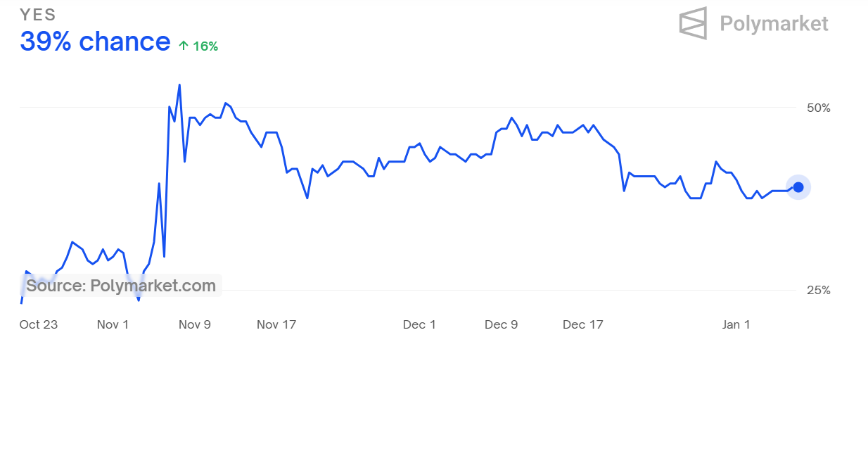Click the Polymarket logo icon
This screenshot has width=868, height=456.
[x=692, y=23]
